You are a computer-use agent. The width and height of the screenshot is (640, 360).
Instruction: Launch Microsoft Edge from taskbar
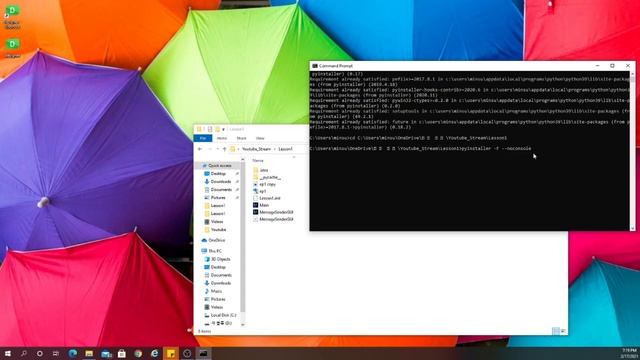click(73, 353)
